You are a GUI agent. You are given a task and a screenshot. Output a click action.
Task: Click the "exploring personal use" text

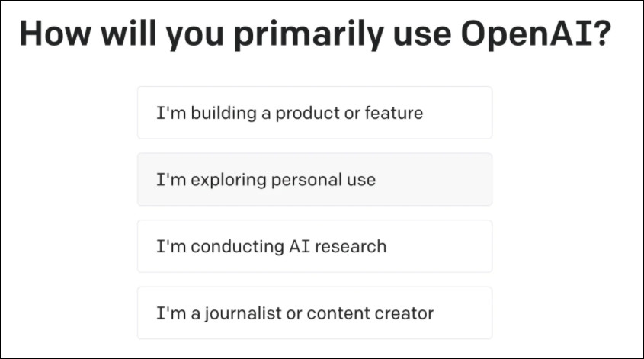tap(282, 181)
